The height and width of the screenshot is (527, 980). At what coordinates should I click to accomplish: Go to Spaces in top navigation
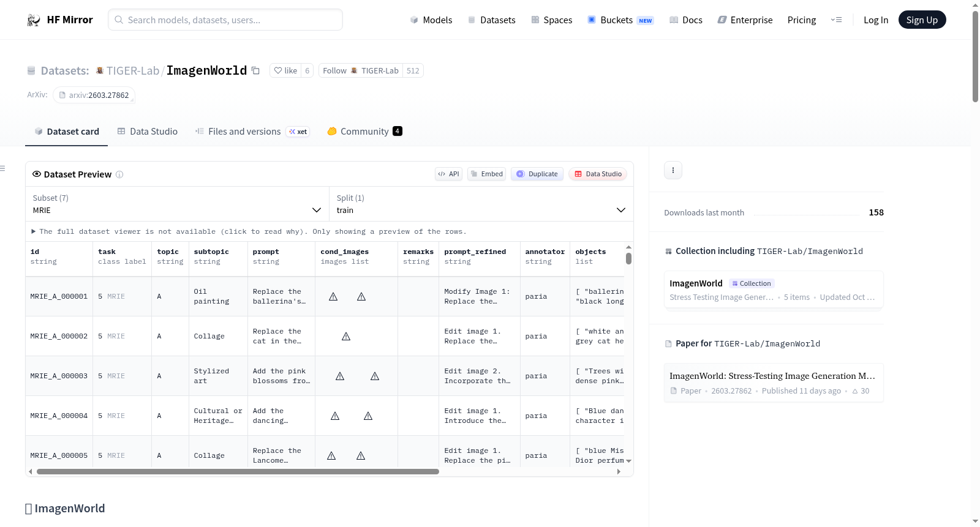[x=552, y=20]
